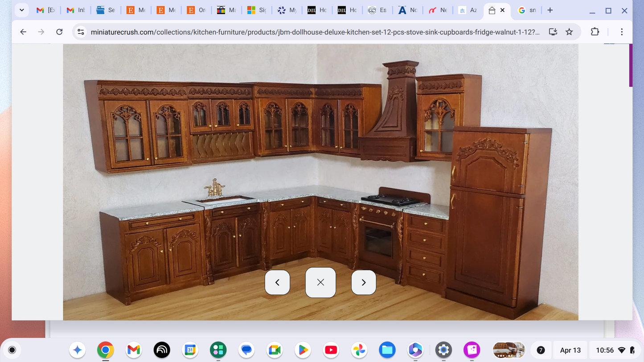Viewport: 644px width, 362px height.
Task: Switch to the Gmail '[Ex' tab
Action: point(45,10)
